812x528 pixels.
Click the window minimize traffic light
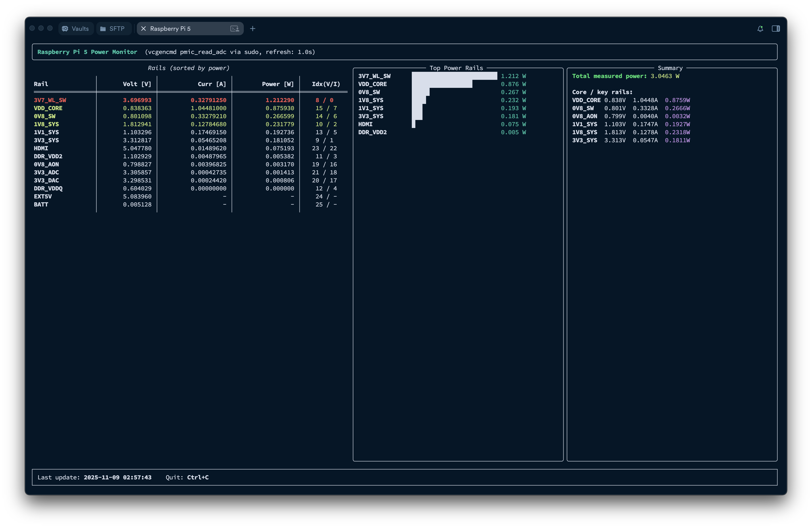click(x=41, y=28)
